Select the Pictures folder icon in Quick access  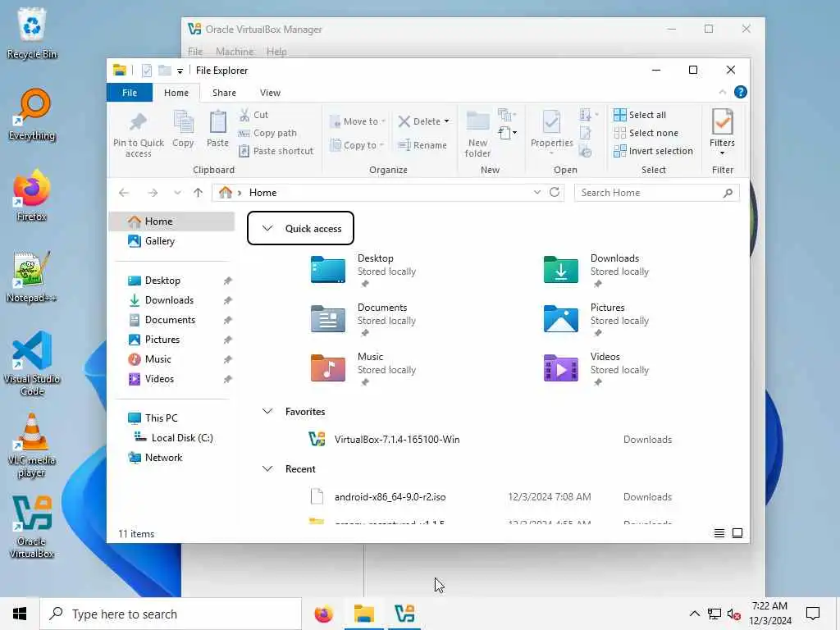(561, 318)
